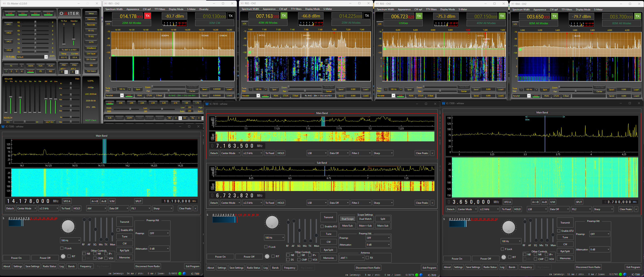The width and height of the screenshot is (644, 277).
Task: Click the green TX indicator beside 003.650 in RX4
Action: coord(555,16)
